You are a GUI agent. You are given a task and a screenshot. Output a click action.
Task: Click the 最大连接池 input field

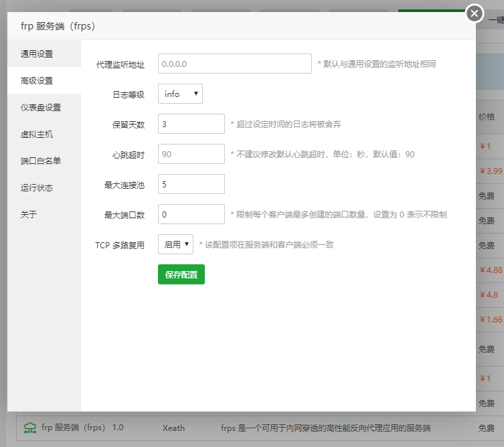point(191,184)
